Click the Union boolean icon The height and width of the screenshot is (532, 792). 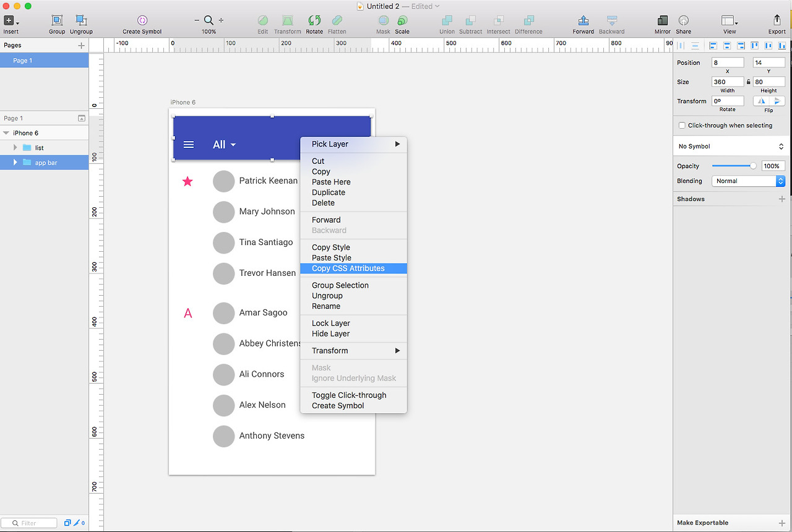(x=447, y=20)
